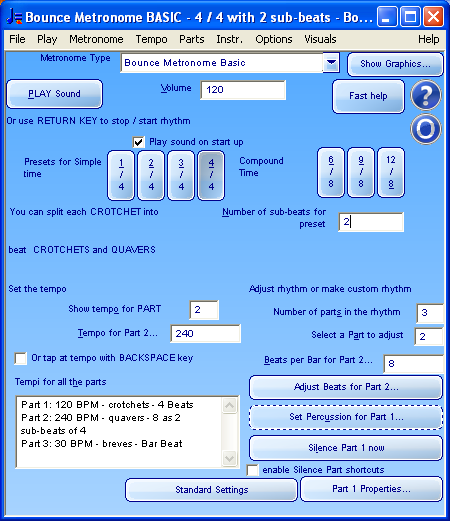
Task: Click the Fast help button
Action: (x=368, y=96)
